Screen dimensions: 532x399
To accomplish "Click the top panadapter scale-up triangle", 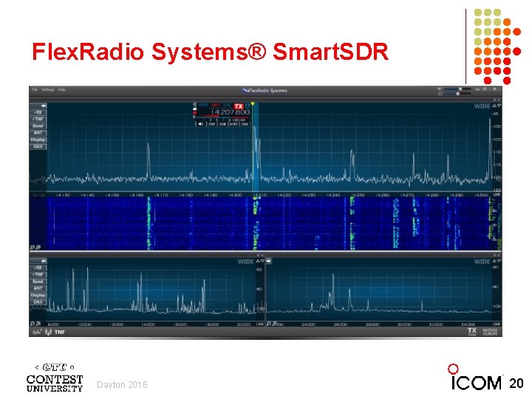I will (x=494, y=106).
